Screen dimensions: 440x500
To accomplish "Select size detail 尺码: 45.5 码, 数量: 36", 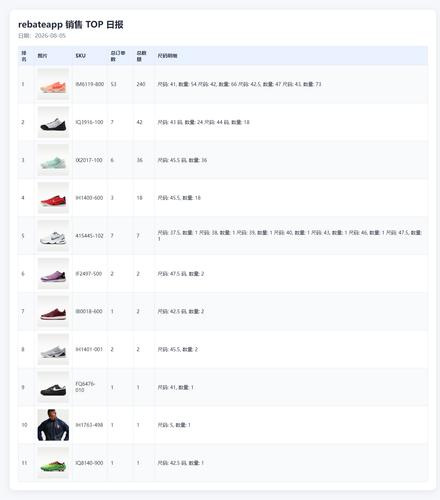I will (x=182, y=160).
